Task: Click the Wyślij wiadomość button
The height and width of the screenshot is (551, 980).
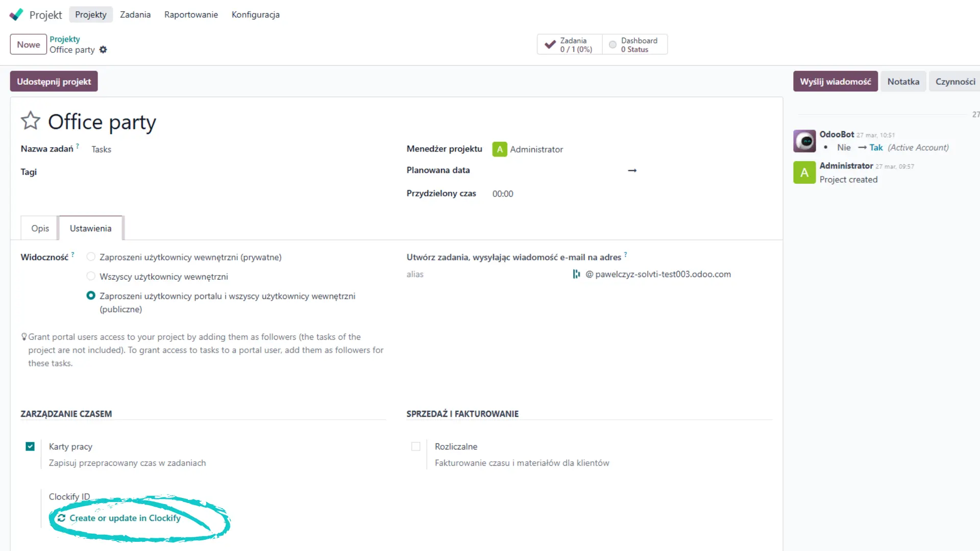Action: click(835, 82)
